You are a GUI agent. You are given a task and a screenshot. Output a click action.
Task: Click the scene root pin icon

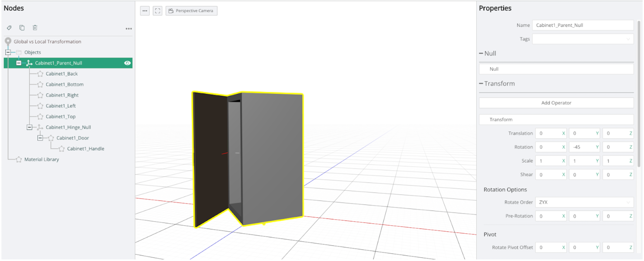8,41
